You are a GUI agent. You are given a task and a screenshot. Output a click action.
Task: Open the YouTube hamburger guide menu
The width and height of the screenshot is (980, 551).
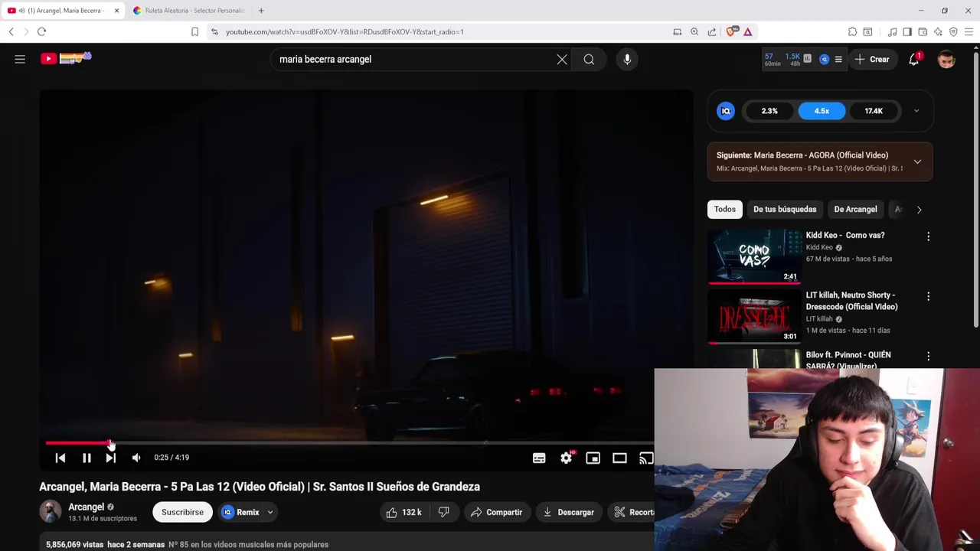click(20, 59)
